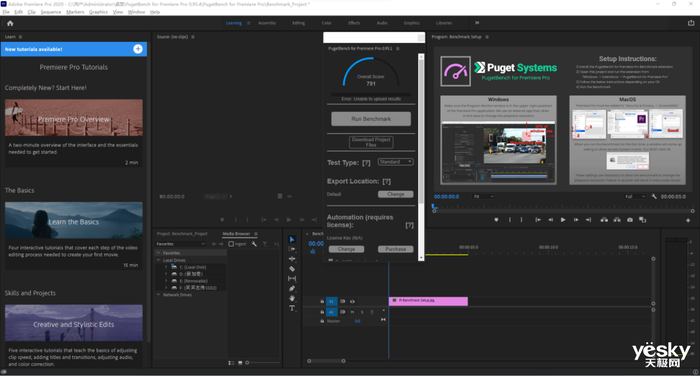The width and height of the screenshot is (700, 376).
Task: Enable the Ingest checkbox
Action: tap(231, 244)
